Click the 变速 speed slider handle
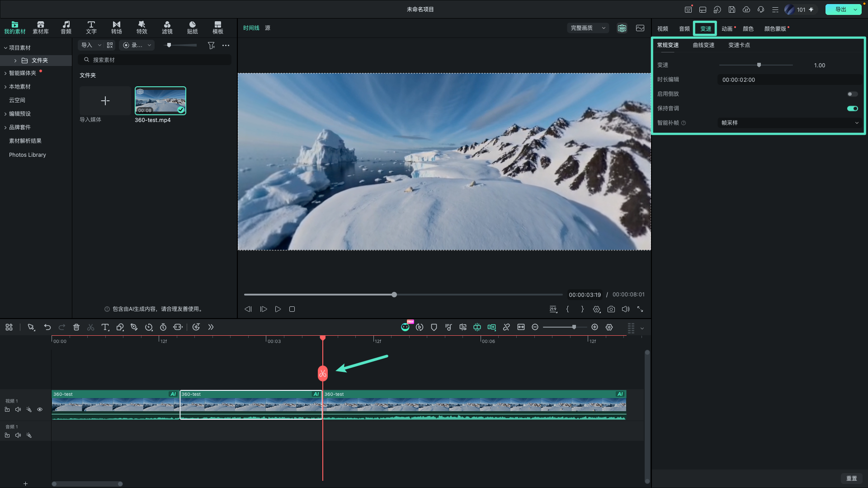The width and height of the screenshot is (868, 488). tap(759, 65)
